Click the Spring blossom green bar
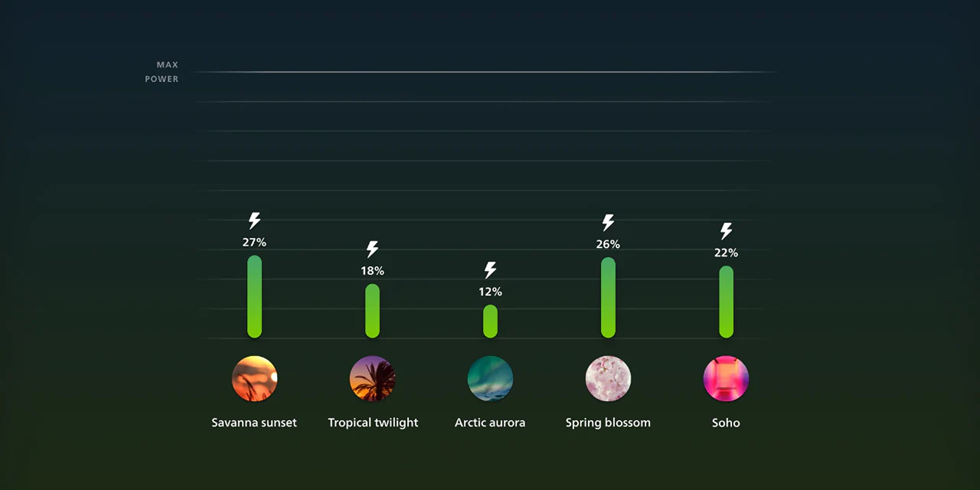Screen dimensions: 980x490 click(x=608, y=298)
